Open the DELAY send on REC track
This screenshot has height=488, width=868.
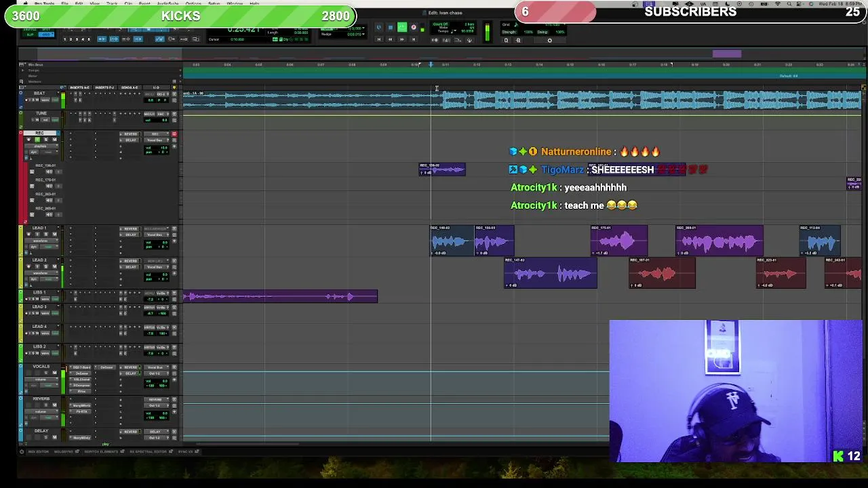tap(130, 140)
